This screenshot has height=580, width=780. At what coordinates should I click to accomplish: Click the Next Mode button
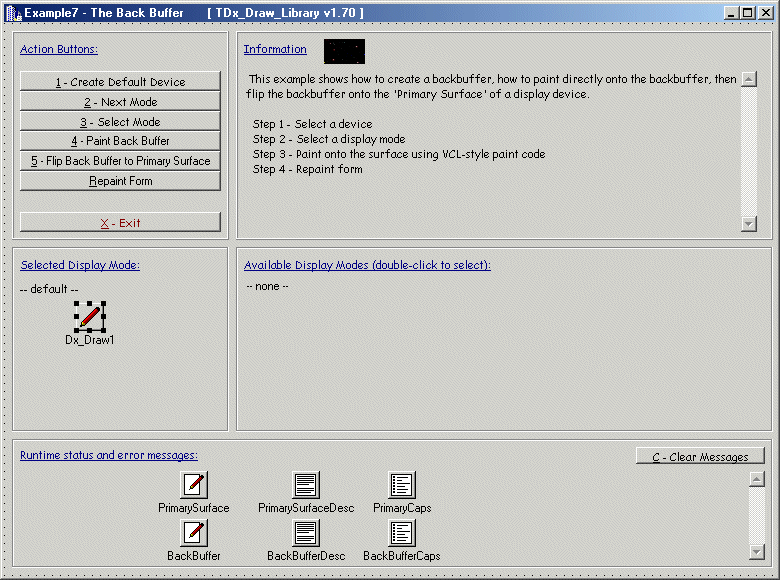[120, 101]
